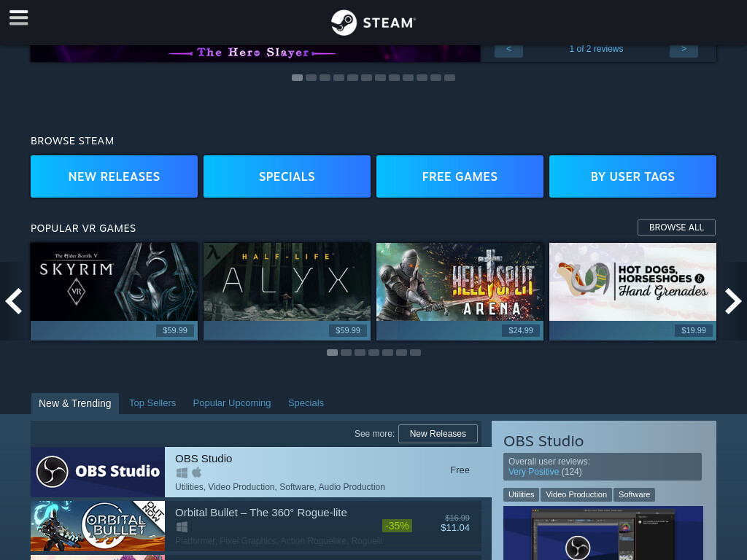The image size is (747, 560).
Task: Click the See more New Releases button
Action: (438, 434)
